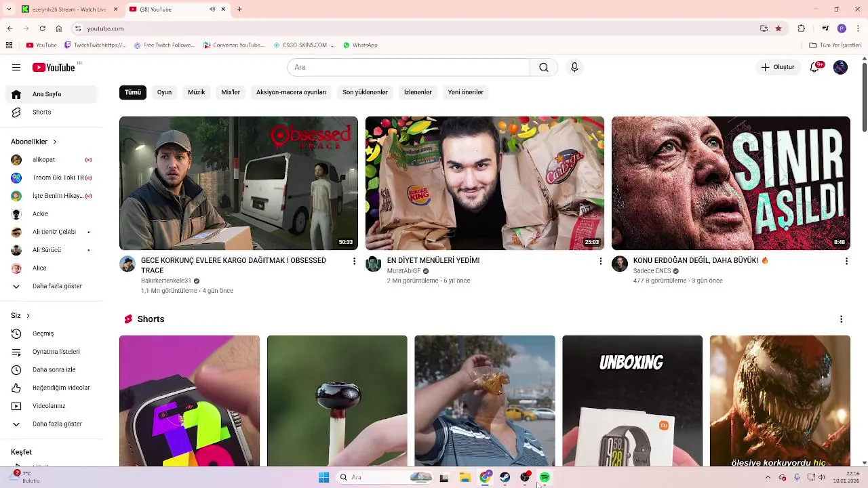Open the tab search dropdown arrow

[x=9, y=9]
